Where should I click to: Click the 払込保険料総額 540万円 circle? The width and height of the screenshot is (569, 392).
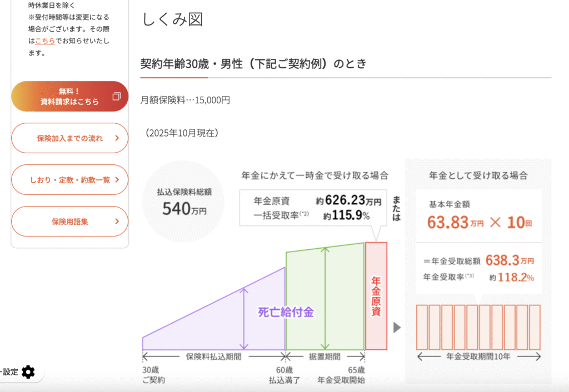tap(183, 202)
